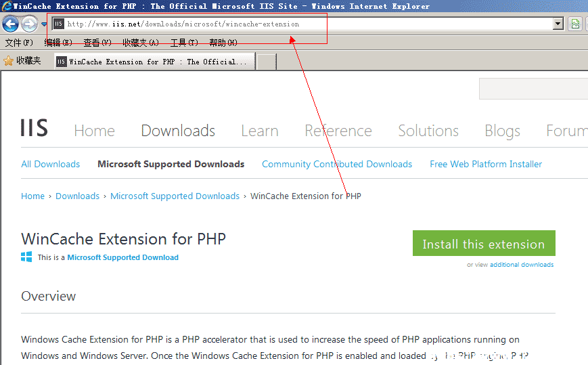The image size is (588, 365).
Task: Click the Internet Explorer icon in title bar
Action: pos(6,6)
